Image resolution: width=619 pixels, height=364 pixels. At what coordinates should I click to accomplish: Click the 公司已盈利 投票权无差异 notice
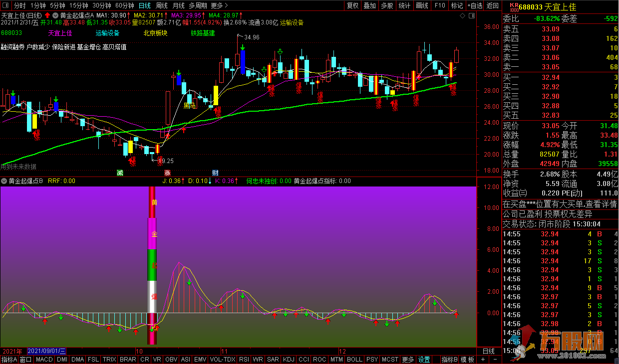coord(547,214)
